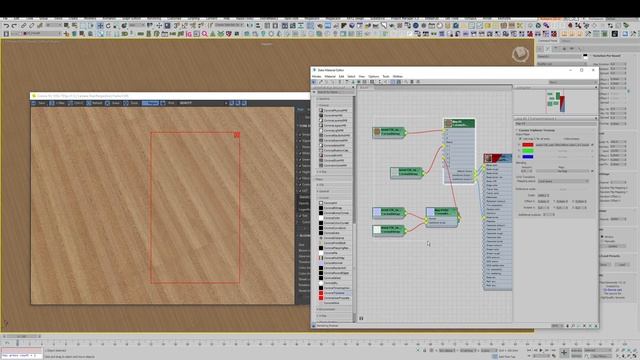
Task: Click the green Y axis map swatch
Action: [528, 151]
